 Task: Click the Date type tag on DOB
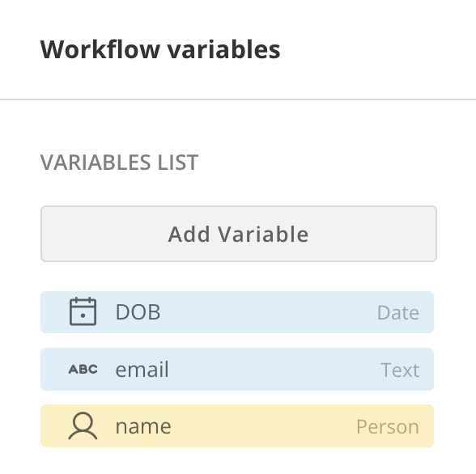pyautogui.click(x=398, y=313)
